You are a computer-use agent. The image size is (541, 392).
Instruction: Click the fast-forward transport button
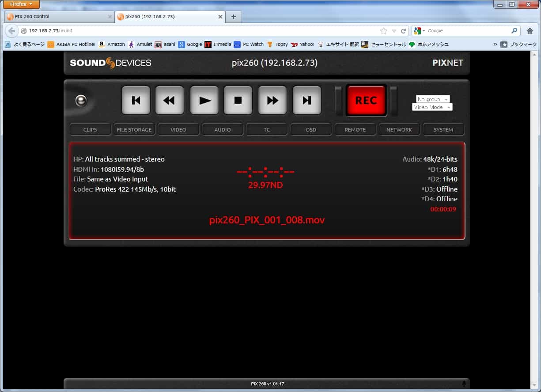tap(272, 100)
